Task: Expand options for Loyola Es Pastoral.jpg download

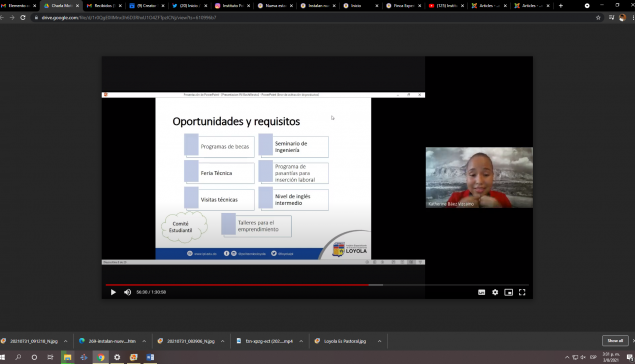Action: [379, 341]
